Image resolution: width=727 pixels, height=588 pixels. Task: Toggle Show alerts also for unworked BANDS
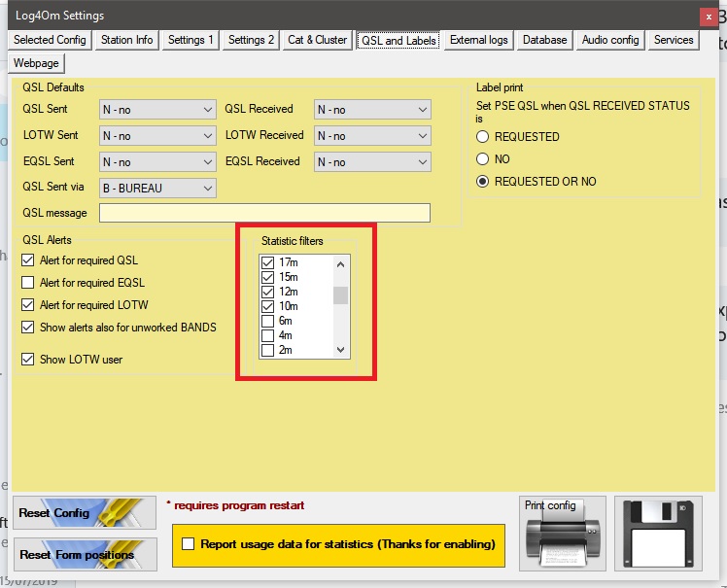pos(28,327)
